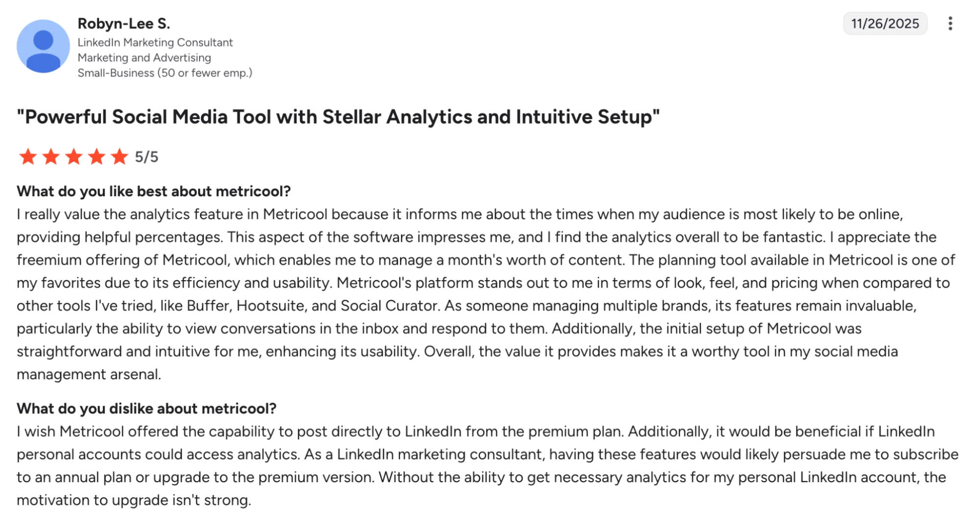980x518 pixels.
Task: Click the Small-Business company size label
Action: tap(165, 72)
